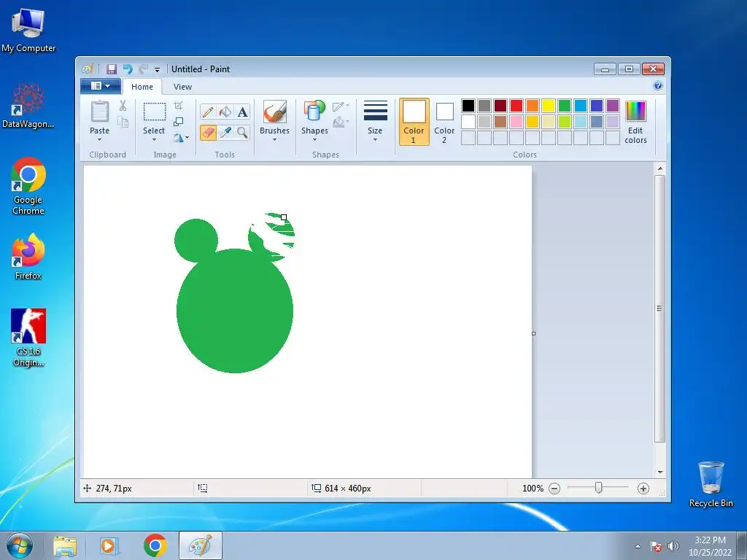Expand the Select dropdown arrow
Image resolution: width=747 pixels, height=560 pixels.
(155, 139)
